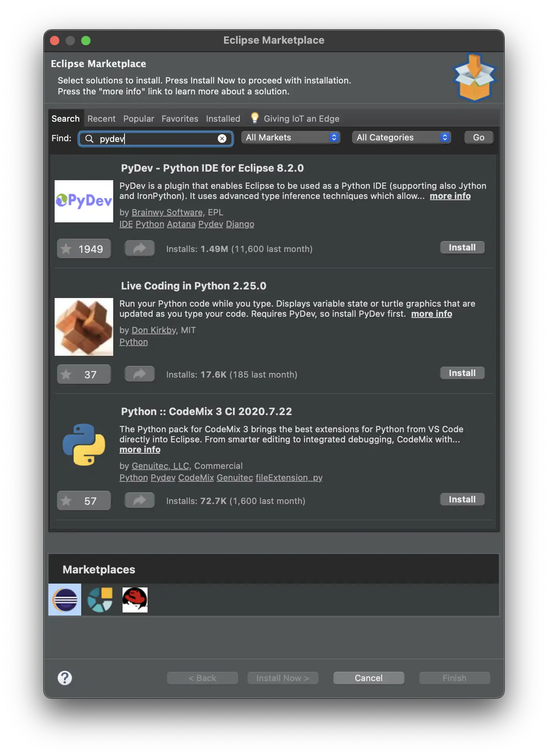548x756 pixels.
Task: Open Don Kirkby author link
Action: click(154, 330)
